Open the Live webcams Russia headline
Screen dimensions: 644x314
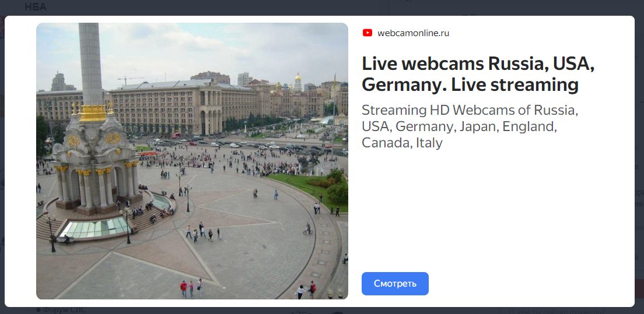click(x=478, y=74)
